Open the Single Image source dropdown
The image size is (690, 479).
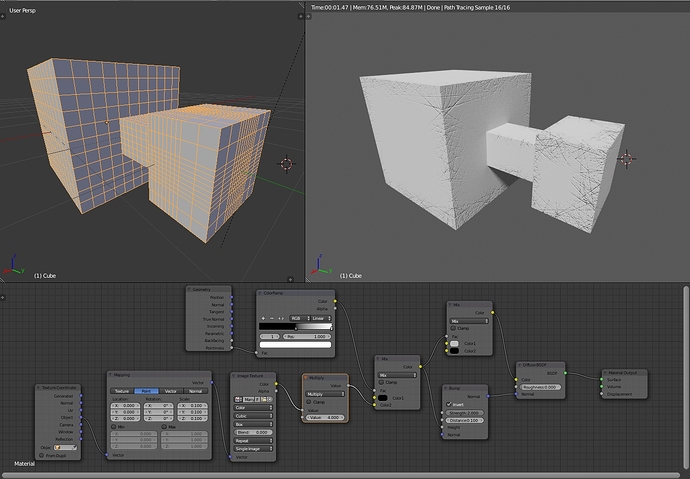[253, 449]
